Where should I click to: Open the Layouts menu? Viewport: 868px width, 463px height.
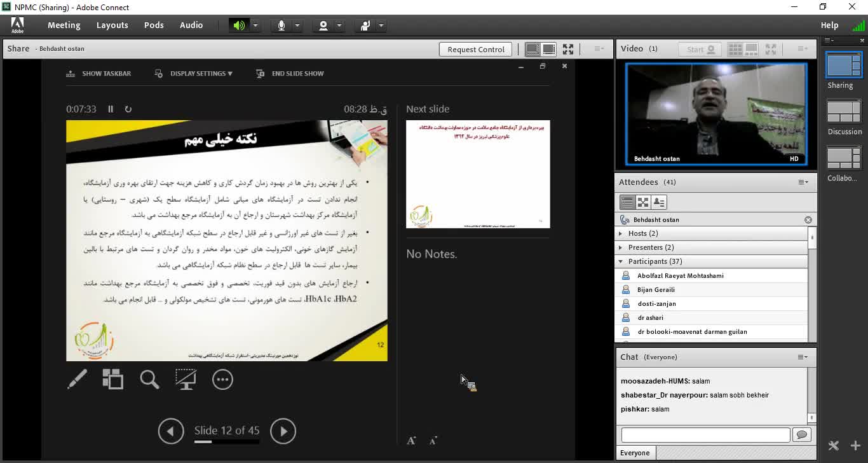[112, 25]
